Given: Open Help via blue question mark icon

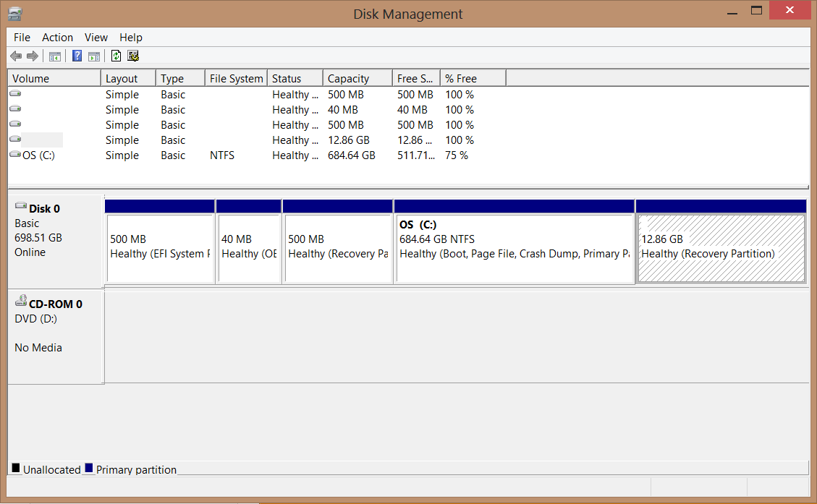Looking at the screenshot, I should pyautogui.click(x=77, y=56).
